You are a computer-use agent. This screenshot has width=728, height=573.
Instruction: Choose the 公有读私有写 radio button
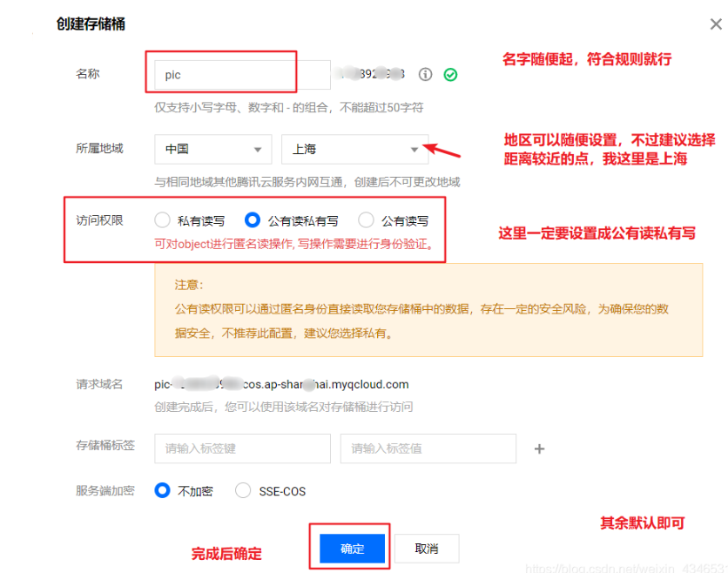(253, 220)
